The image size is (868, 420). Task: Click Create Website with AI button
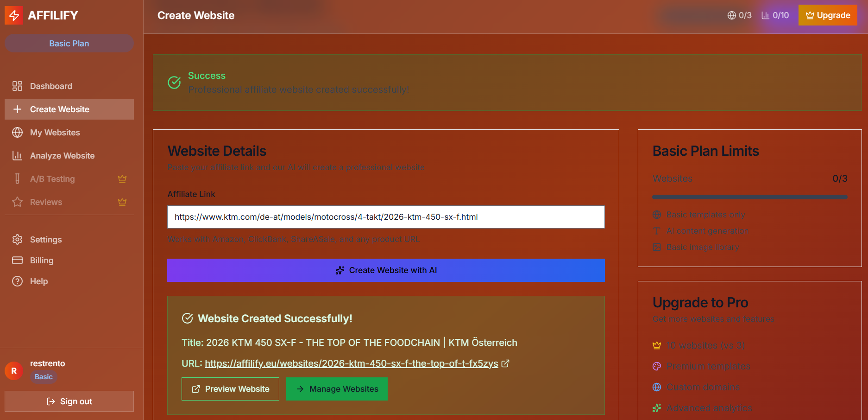point(386,270)
